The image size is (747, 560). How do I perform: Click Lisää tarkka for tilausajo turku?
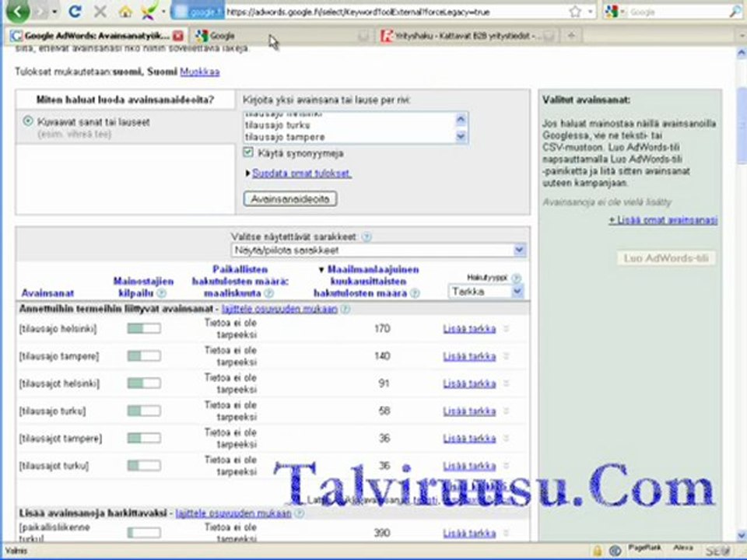click(x=469, y=411)
